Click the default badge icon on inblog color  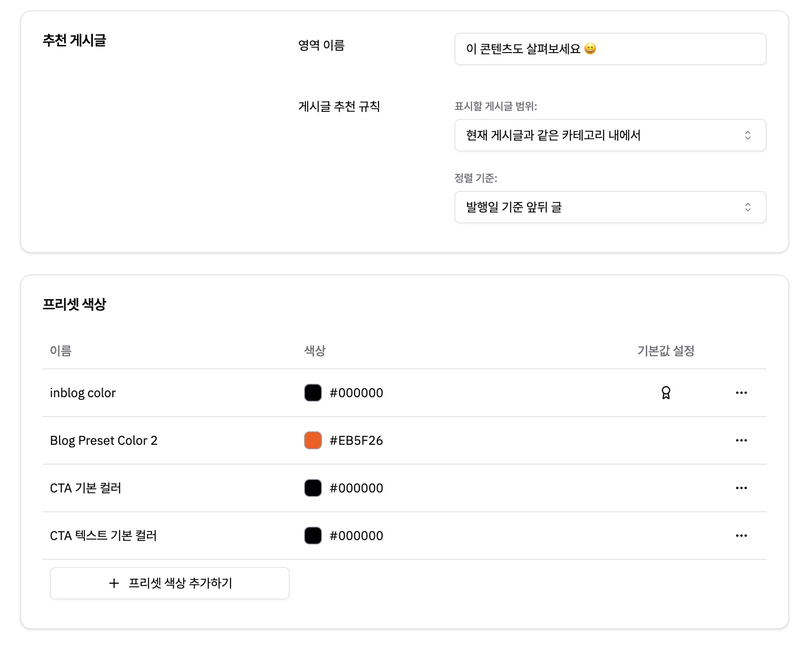point(666,393)
